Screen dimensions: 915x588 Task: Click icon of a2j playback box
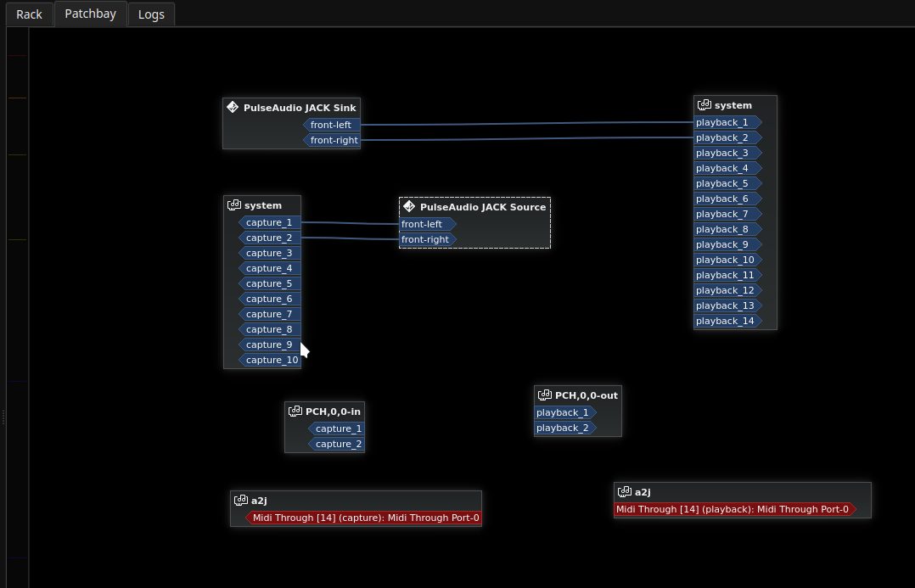625,491
